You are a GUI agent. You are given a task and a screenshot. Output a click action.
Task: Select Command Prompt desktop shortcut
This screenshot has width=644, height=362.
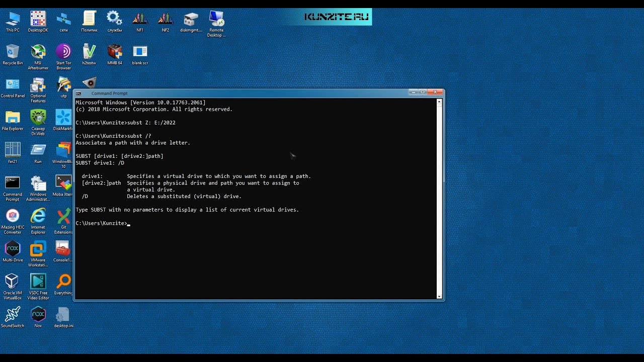click(x=13, y=188)
